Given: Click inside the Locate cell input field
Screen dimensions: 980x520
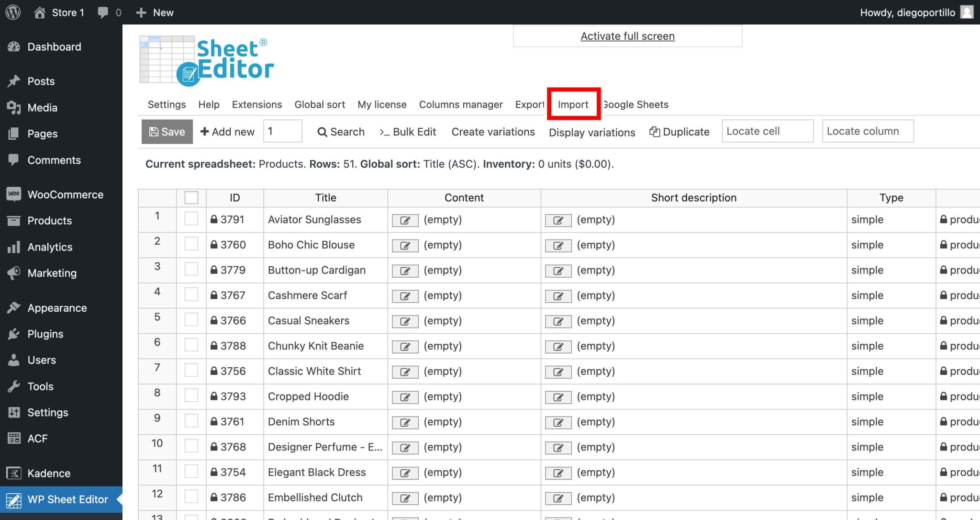Looking at the screenshot, I should click(x=767, y=131).
